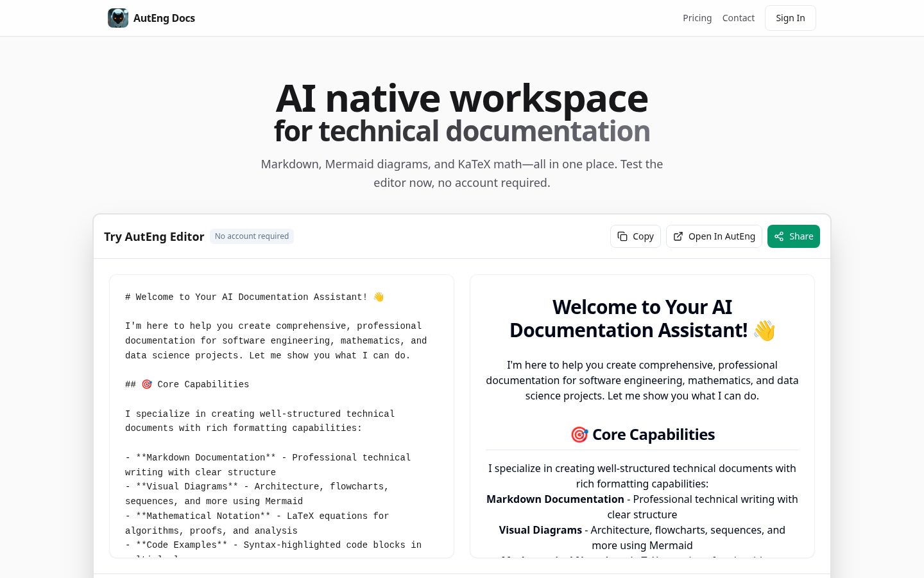The height and width of the screenshot is (578, 924).
Task: Copy the editor content
Action: (635, 236)
